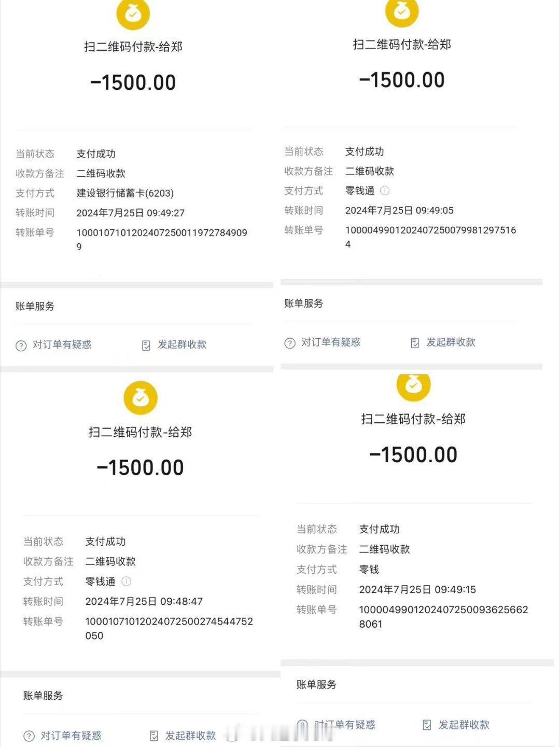This screenshot has width=560, height=747.
Task: Open 对订单有疑惑 in the 09:49:05 receipt
Action: pos(331,342)
